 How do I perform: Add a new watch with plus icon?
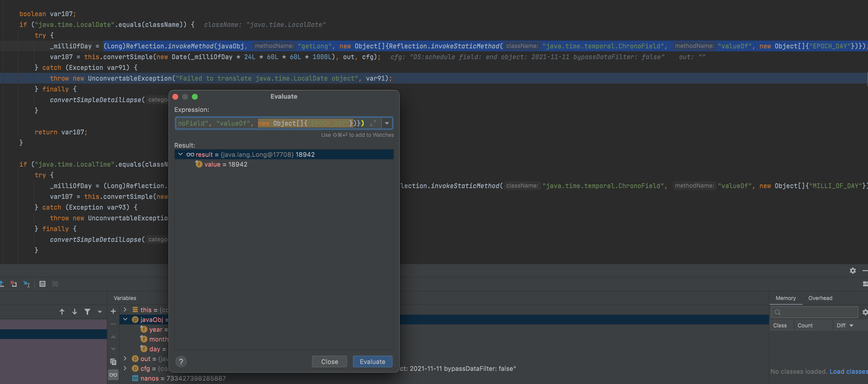[x=113, y=311]
